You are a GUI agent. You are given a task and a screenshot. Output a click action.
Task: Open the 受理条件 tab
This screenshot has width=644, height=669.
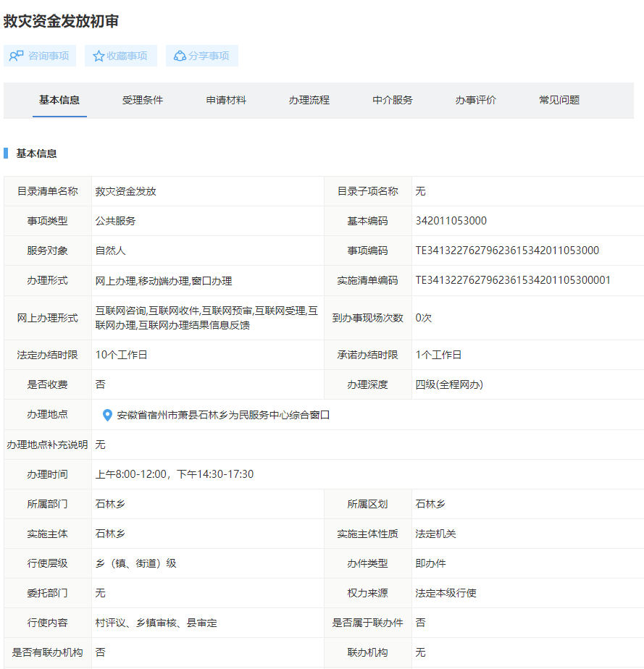click(143, 100)
